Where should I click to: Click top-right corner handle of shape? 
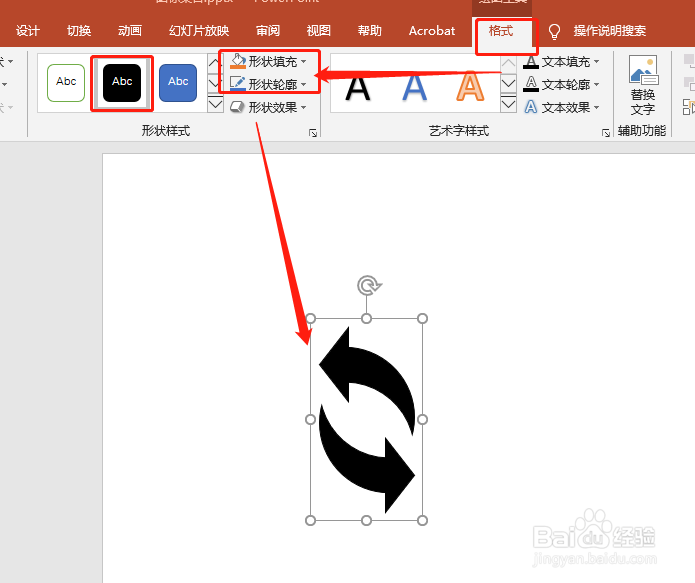pos(422,318)
